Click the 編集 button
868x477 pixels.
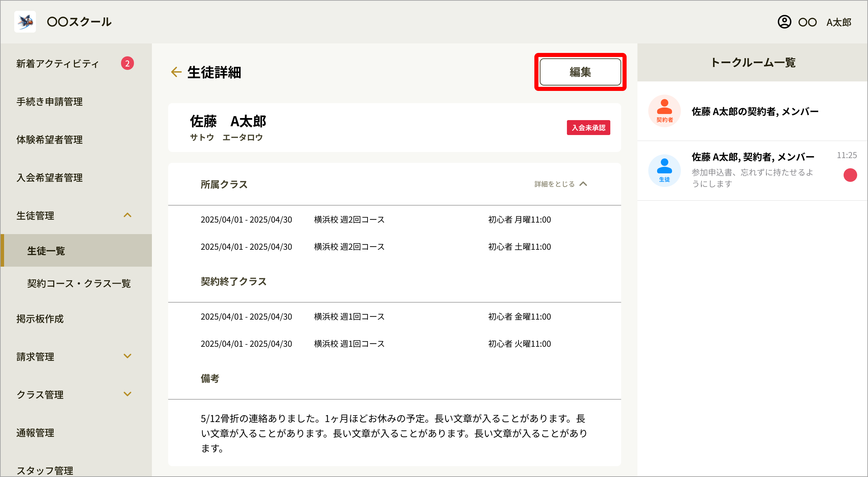pos(580,72)
